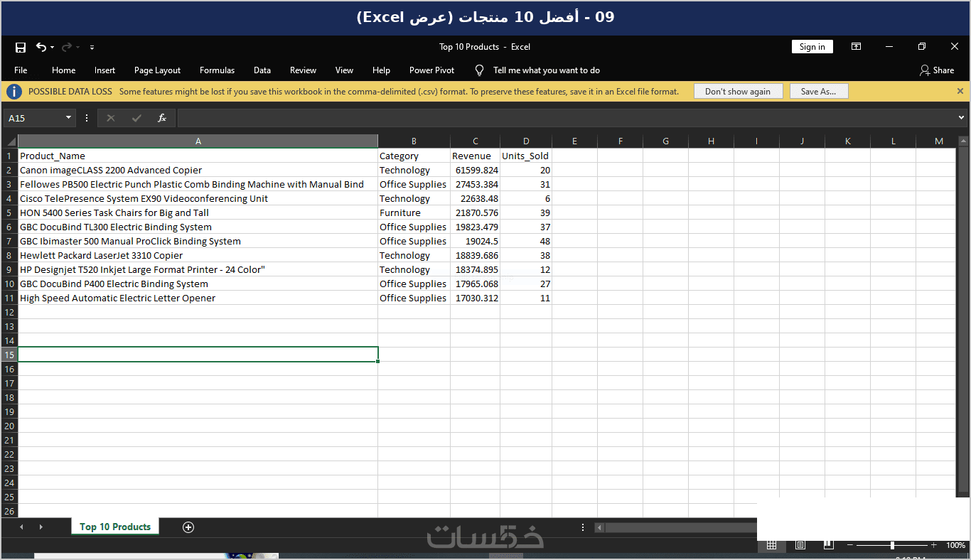Open the Help tab
971x560 pixels.
coord(381,70)
